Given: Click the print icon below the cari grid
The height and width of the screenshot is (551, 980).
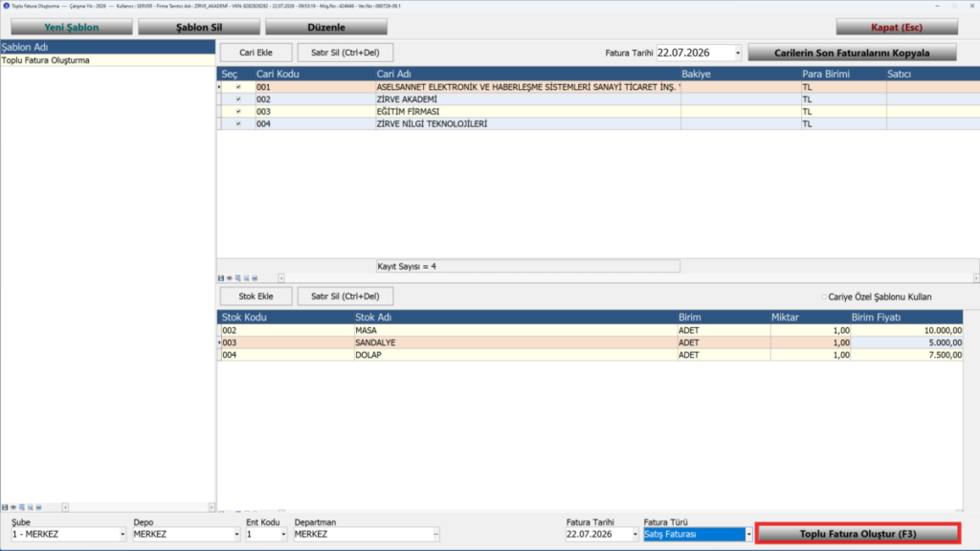Looking at the screenshot, I should [255, 278].
